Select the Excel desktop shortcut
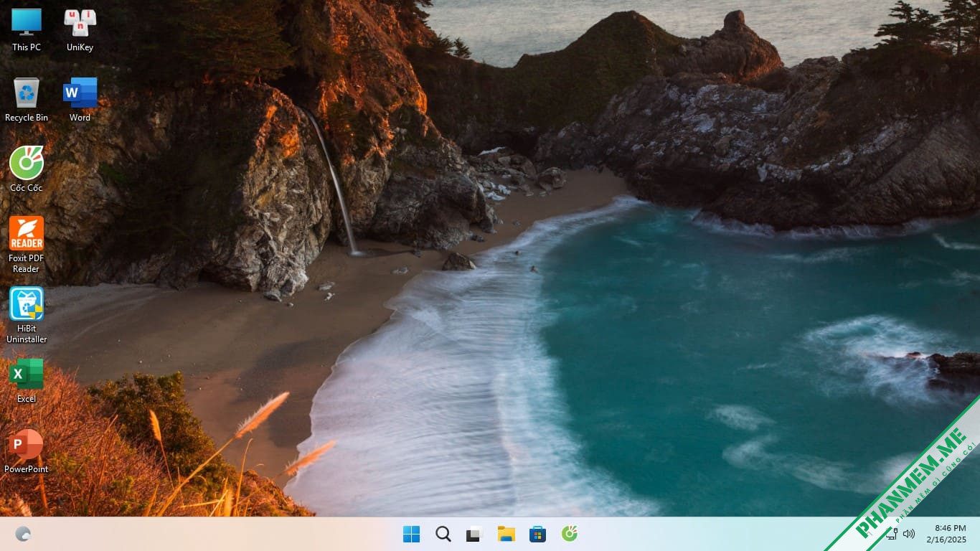Viewport: 980px width, 551px height. 27,381
